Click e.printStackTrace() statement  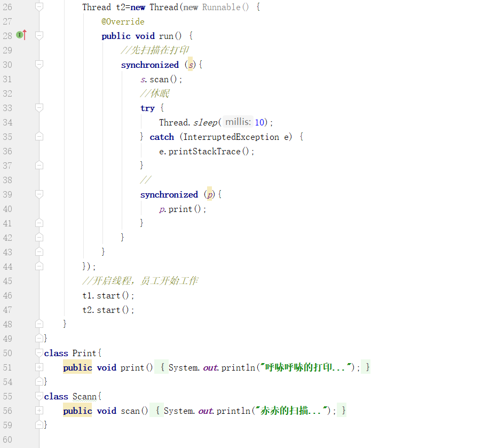[207, 151]
